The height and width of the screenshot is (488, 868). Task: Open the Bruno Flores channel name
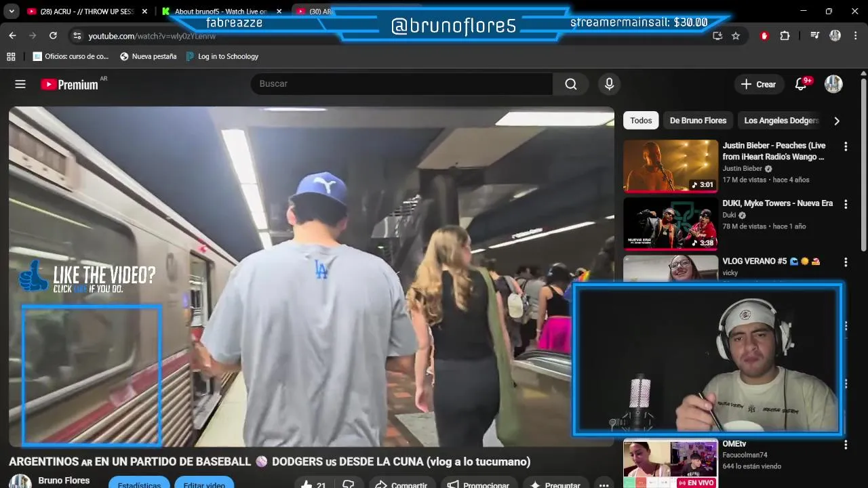tap(64, 481)
